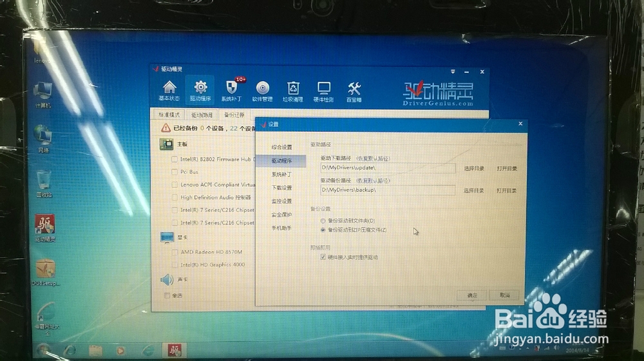Check AMD Radeon HD 8570M checkbox
644x361 pixels.
[x=175, y=252]
